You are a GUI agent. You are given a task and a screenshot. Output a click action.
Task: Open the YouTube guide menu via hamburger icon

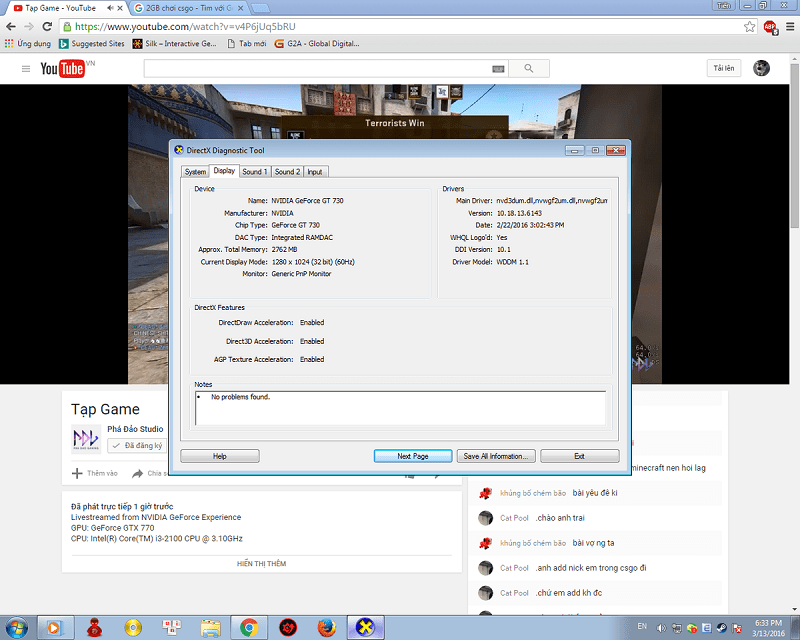coord(25,68)
